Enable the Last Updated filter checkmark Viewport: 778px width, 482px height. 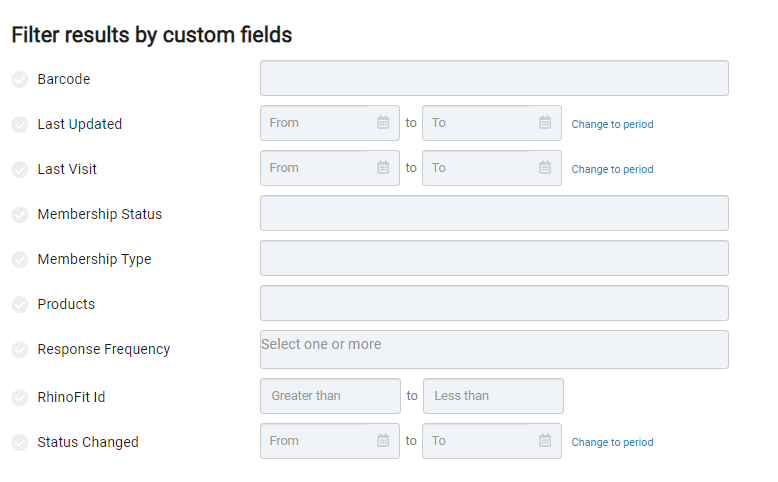click(x=20, y=125)
